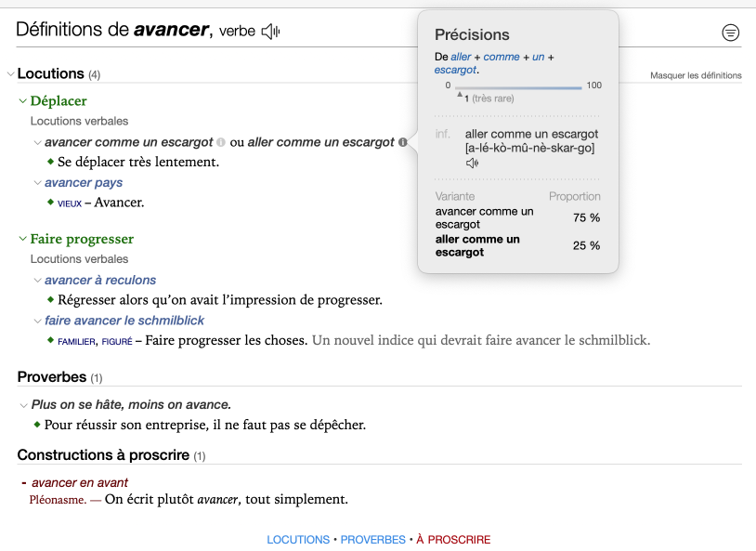Toggle Masquer les définitions
Viewport: 756px width, 551px height.
pos(696,75)
